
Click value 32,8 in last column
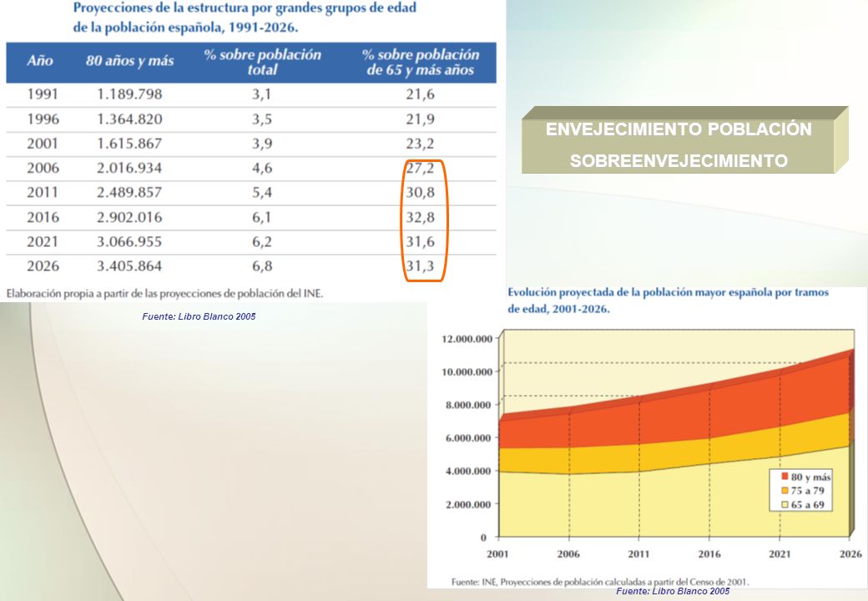pyautogui.click(x=420, y=217)
